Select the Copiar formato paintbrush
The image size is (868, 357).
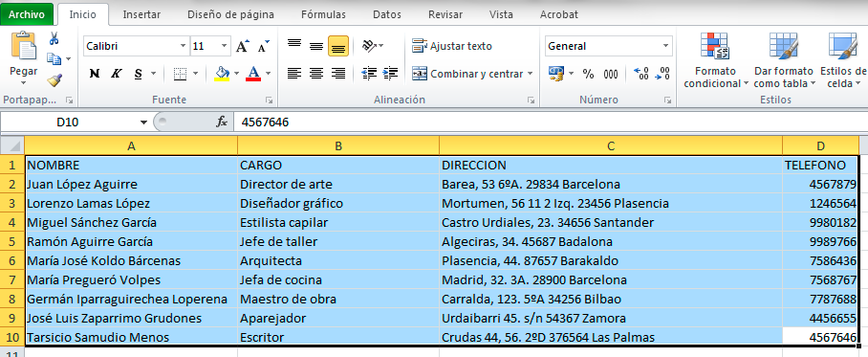point(54,80)
